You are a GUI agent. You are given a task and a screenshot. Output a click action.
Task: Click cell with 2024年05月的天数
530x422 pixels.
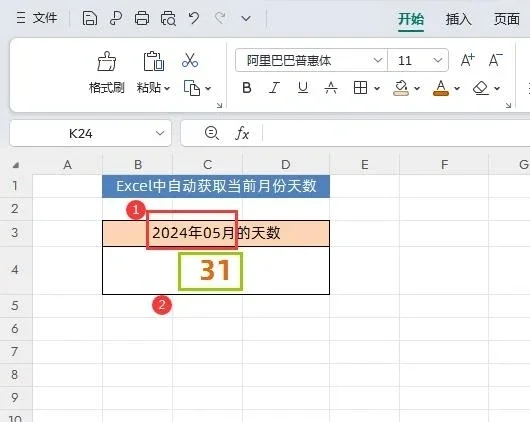pyautogui.click(x=216, y=233)
